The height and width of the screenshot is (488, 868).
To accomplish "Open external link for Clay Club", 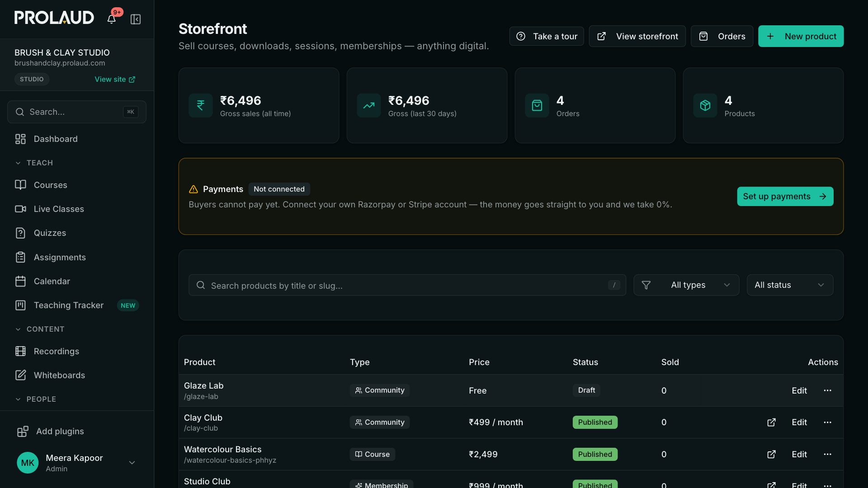I will click(x=771, y=422).
